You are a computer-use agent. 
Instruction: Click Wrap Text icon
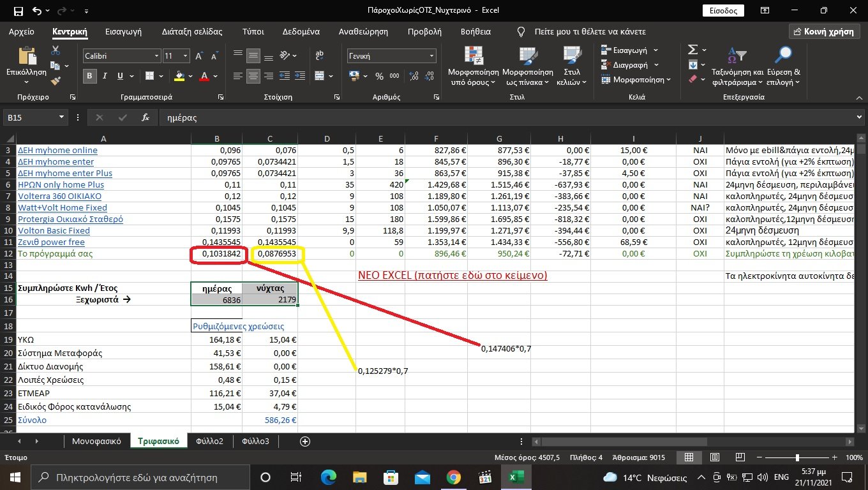pos(319,56)
